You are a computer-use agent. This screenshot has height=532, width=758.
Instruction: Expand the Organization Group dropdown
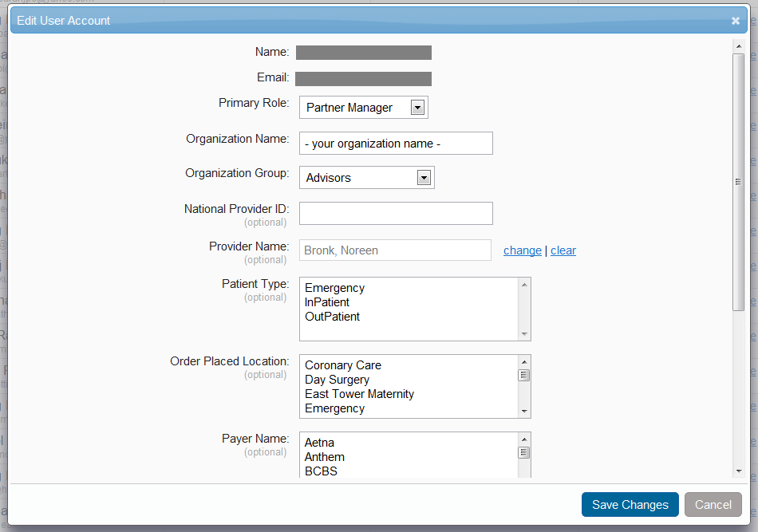[x=424, y=178]
